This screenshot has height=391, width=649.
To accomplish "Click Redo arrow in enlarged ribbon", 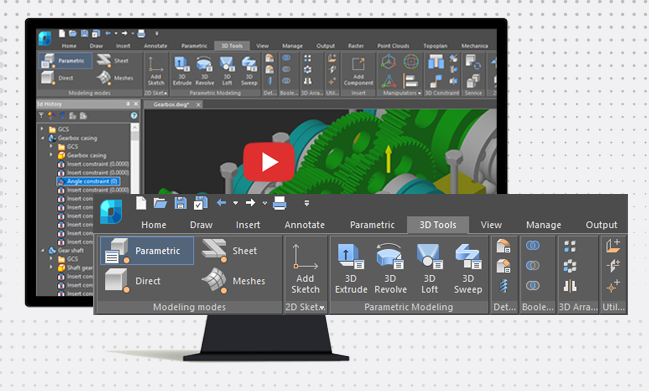I will 250,203.
